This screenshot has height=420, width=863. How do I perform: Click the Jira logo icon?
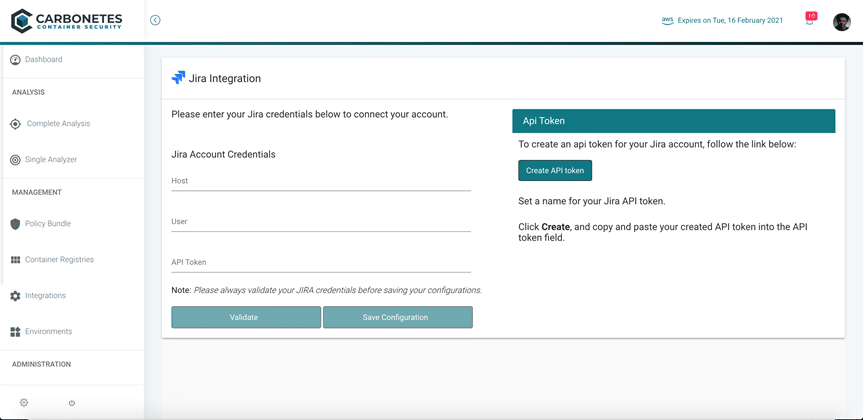178,78
